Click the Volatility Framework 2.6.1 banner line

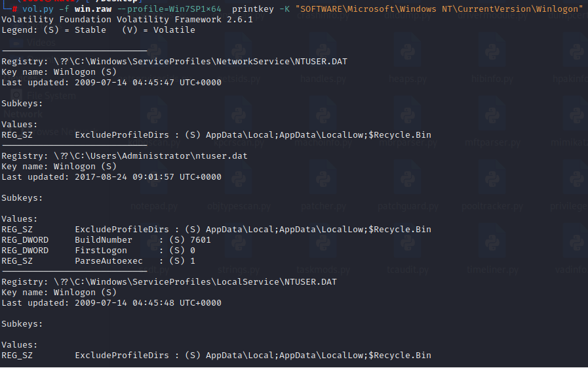(127, 20)
